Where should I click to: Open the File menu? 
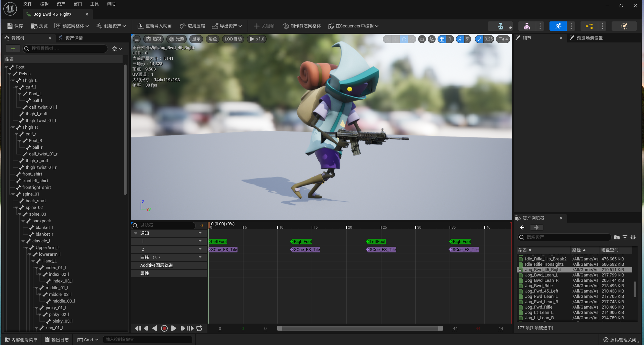tap(28, 4)
